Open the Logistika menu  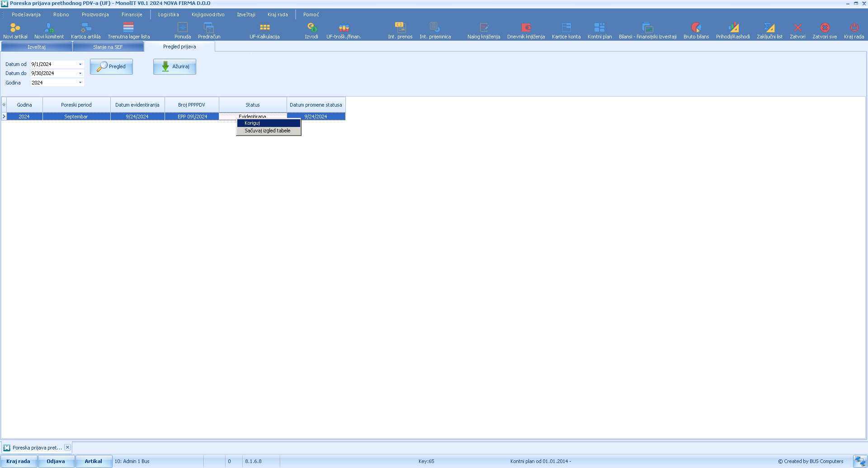pos(168,14)
